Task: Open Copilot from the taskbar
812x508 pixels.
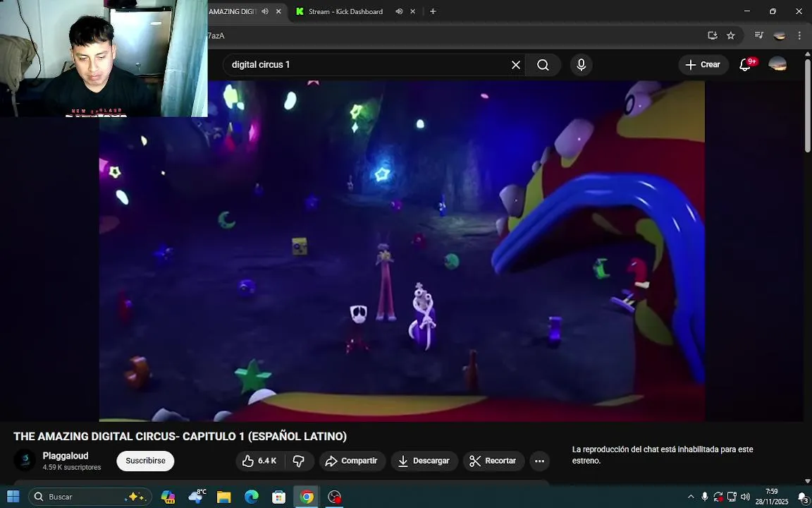Action: 168,497
